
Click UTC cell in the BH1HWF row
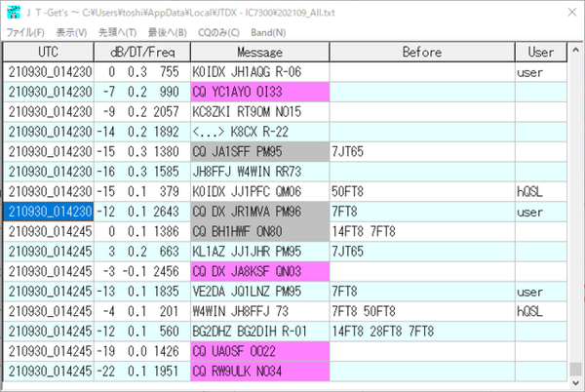click(x=49, y=232)
